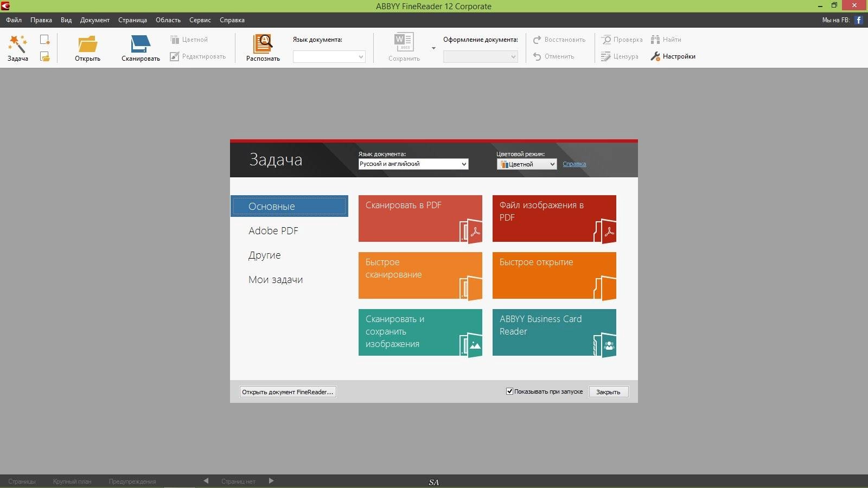Image resolution: width=868 pixels, height=488 pixels.
Task: Click the Справка link in Задача dialog
Action: [575, 164]
